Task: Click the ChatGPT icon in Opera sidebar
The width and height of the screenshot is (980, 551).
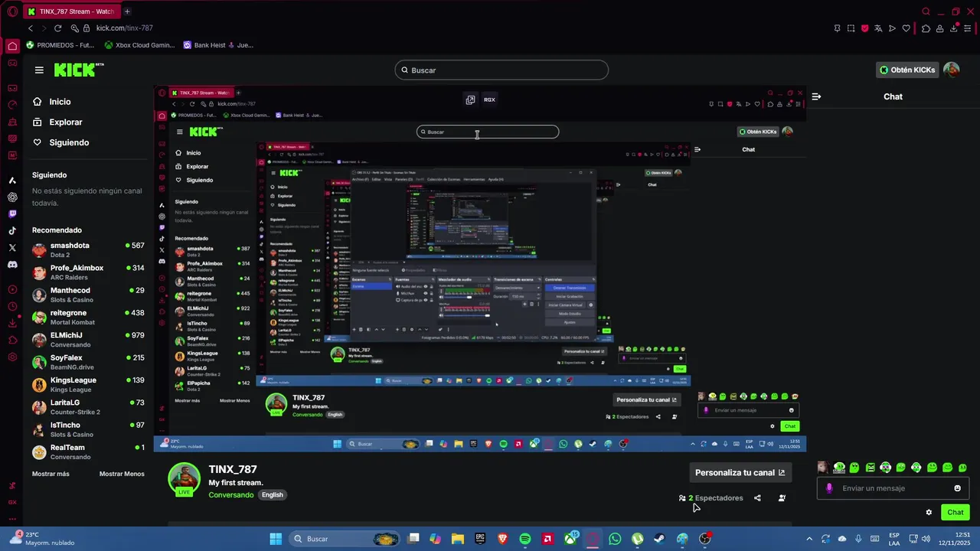Action: (12, 197)
